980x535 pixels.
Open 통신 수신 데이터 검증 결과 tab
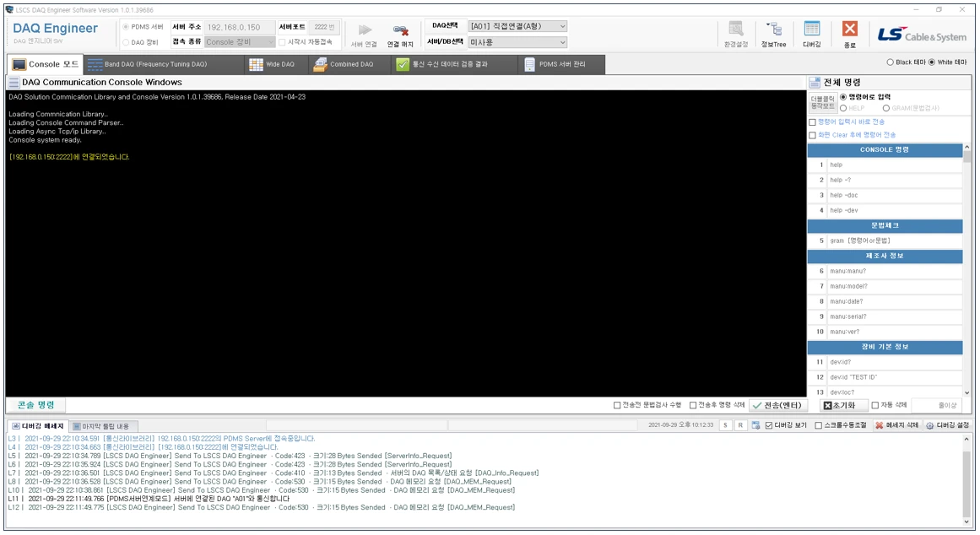[x=455, y=64]
